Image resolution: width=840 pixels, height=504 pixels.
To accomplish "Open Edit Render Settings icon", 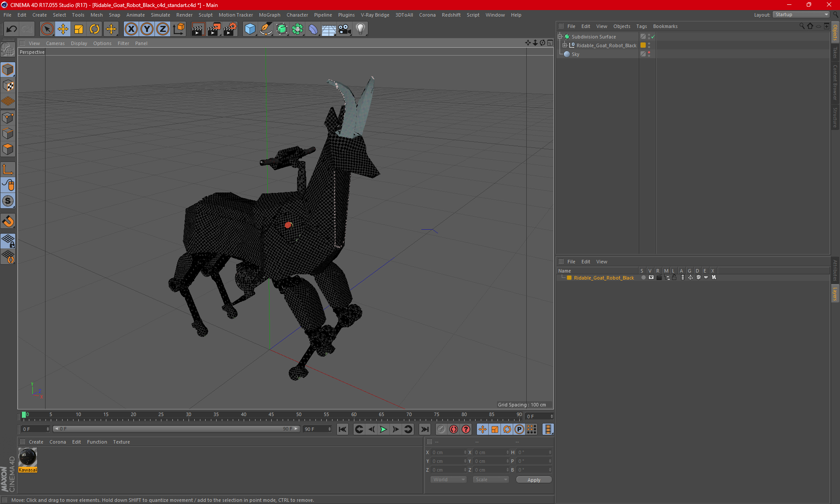I will pyautogui.click(x=230, y=29).
